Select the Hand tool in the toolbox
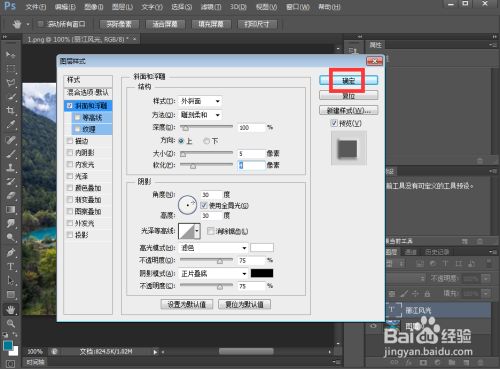Viewport: 500px width, 369px height. pos(10,310)
